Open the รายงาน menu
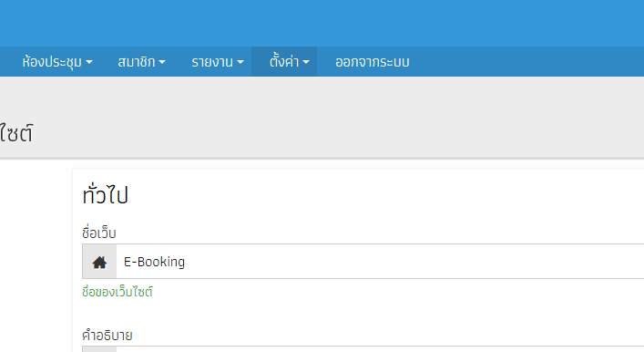 218,62
